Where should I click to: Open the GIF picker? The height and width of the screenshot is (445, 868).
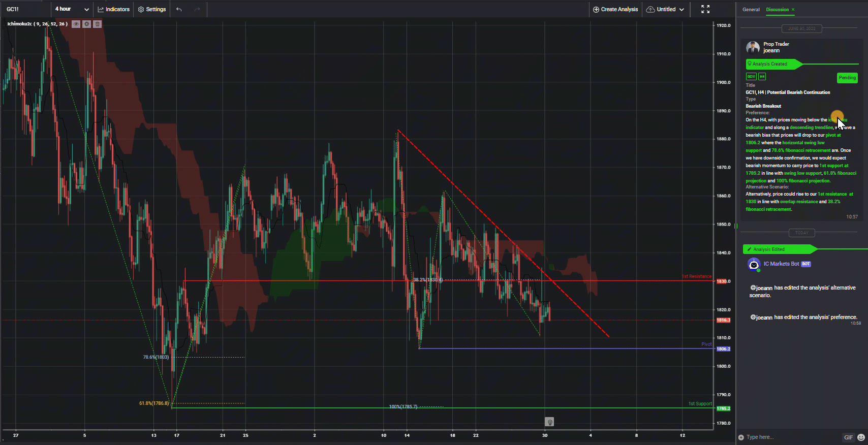point(848,437)
